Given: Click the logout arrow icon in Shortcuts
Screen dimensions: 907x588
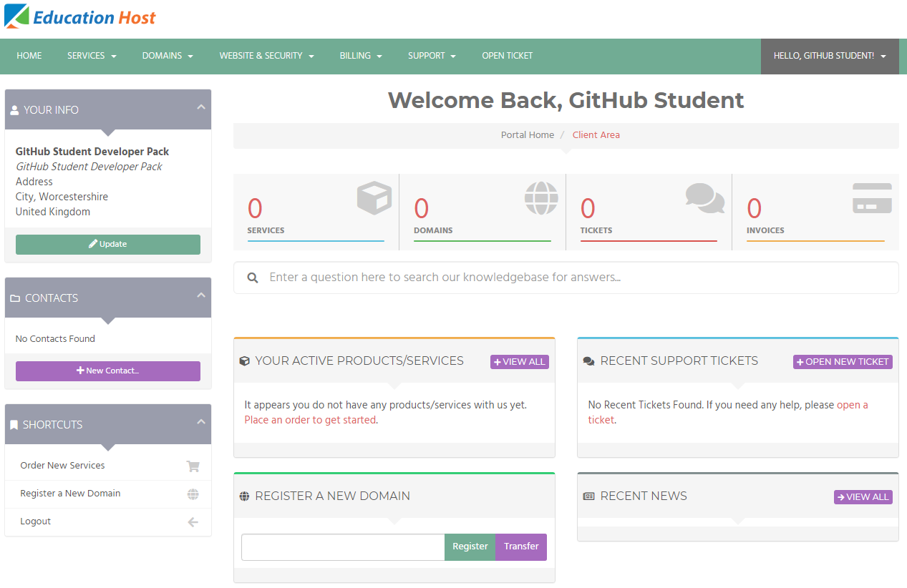Looking at the screenshot, I should pos(193,522).
